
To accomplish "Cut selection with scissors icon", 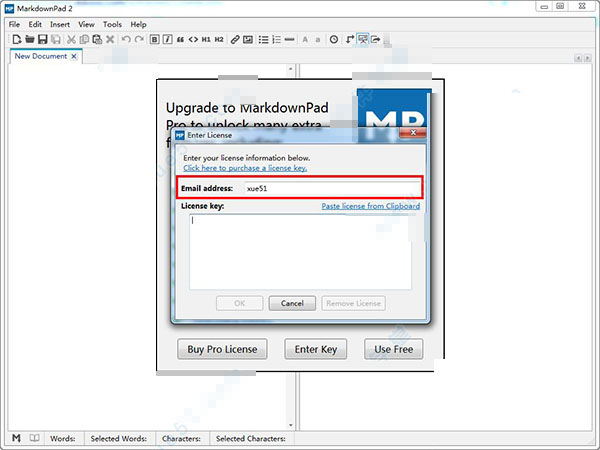I will point(71,39).
